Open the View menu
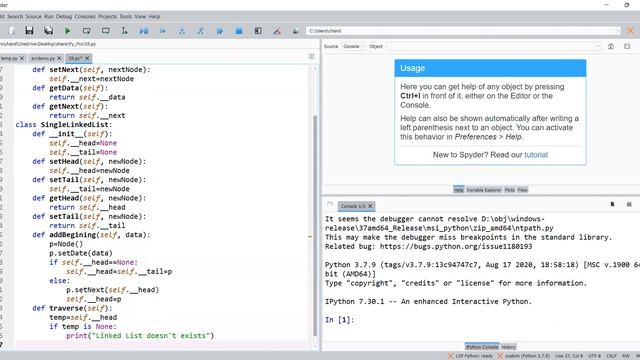 (x=140, y=17)
